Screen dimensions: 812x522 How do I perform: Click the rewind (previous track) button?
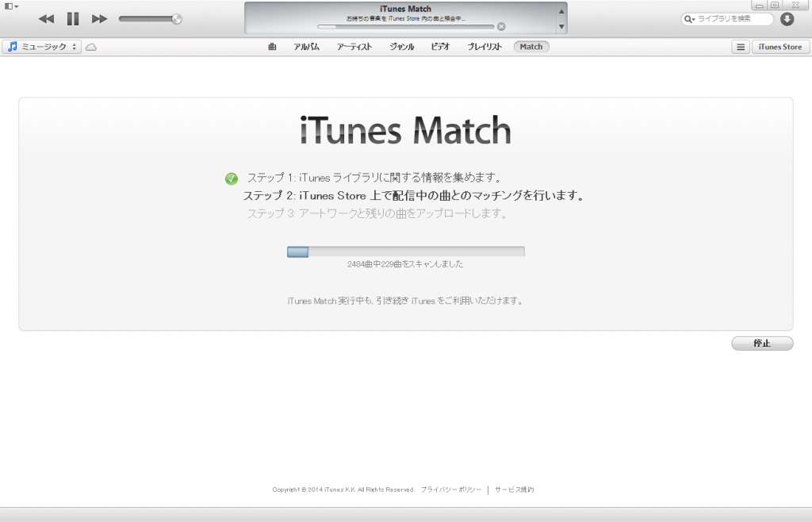46,19
